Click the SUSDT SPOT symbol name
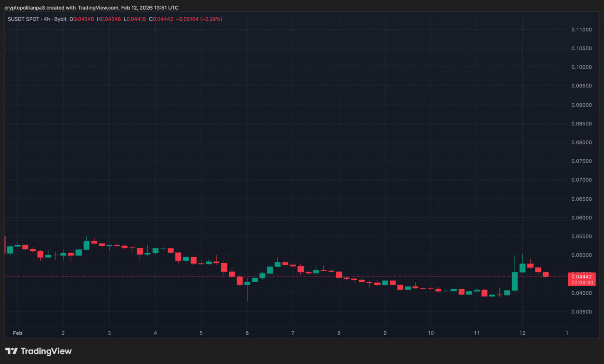 tap(23, 19)
